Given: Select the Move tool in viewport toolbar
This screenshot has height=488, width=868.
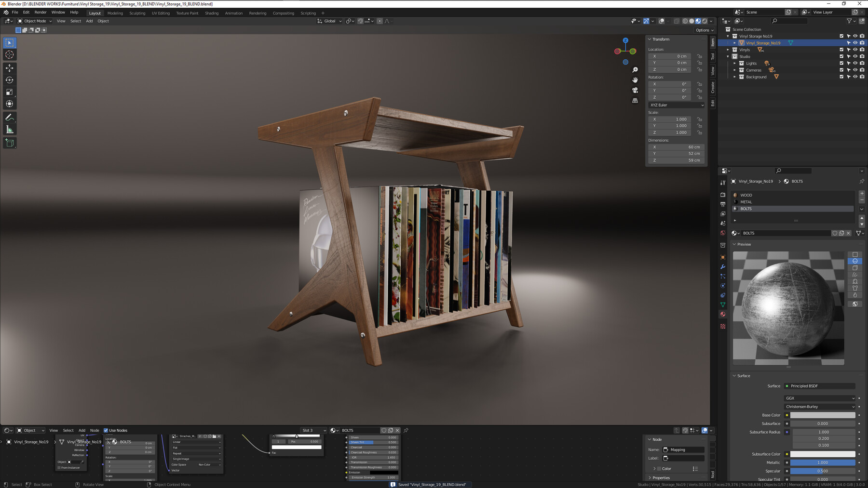Looking at the screenshot, I should click(x=10, y=68).
